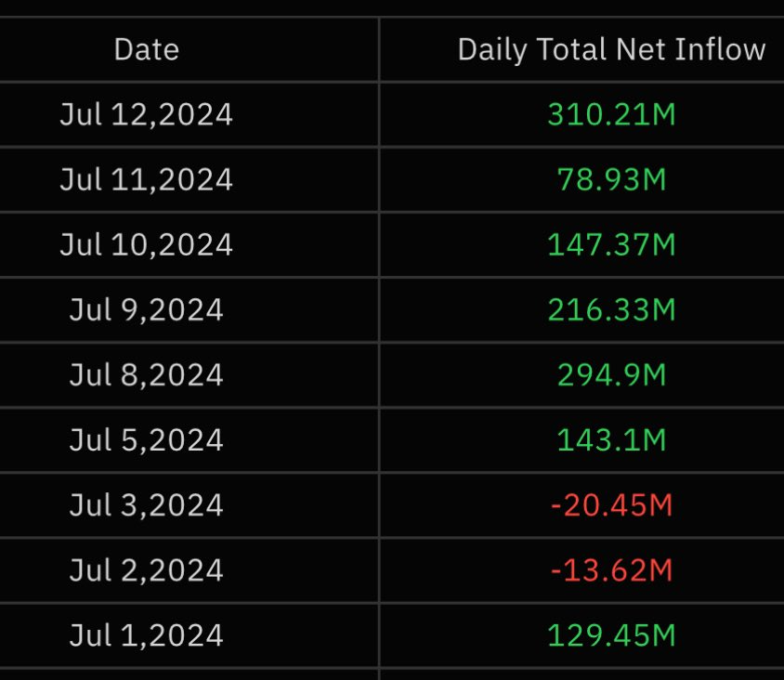Image resolution: width=784 pixels, height=680 pixels.
Task: Select the Jul 11,2024 date cell
Action: pyautogui.click(x=147, y=179)
